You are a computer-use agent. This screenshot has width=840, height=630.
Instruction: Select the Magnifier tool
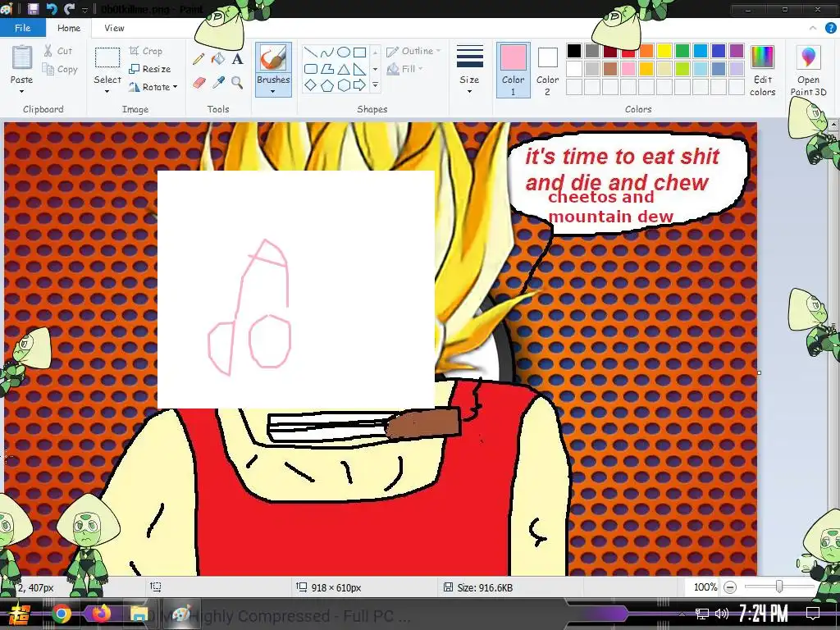coord(237,83)
